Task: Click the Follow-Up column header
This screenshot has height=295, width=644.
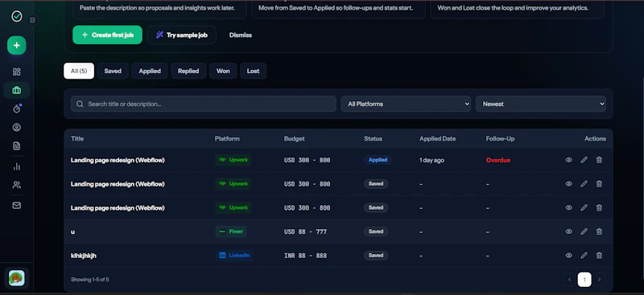Action: click(x=500, y=139)
